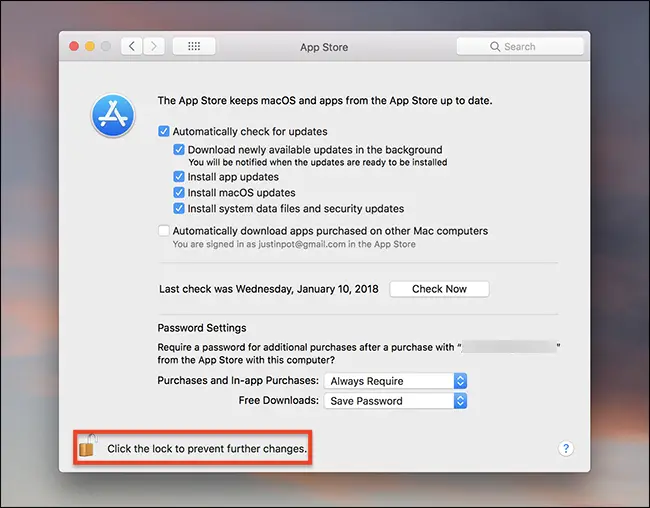Close the window with the red button
This screenshot has height=508, width=650.
[74, 46]
